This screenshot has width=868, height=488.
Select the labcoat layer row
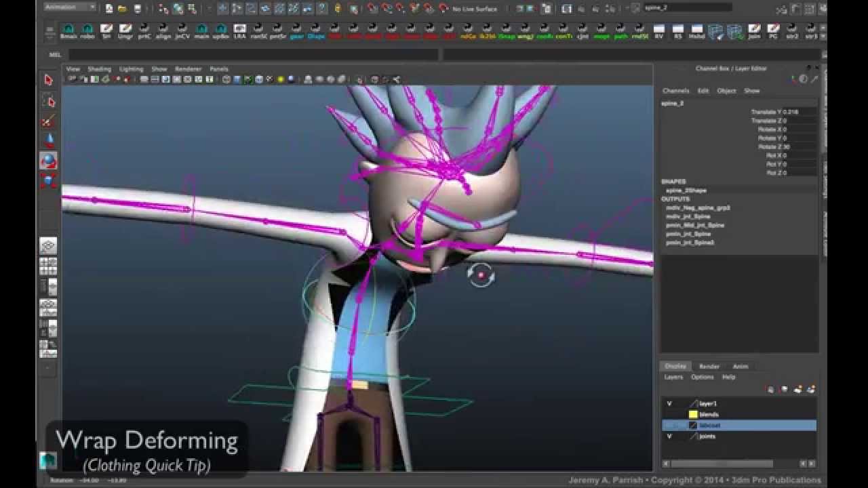pyautogui.click(x=739, y=425)
